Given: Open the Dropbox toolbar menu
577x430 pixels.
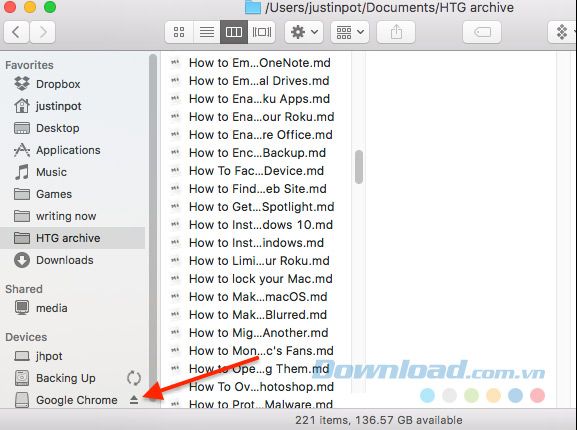Looking at the screenshot, I should (x=562, y=32).
